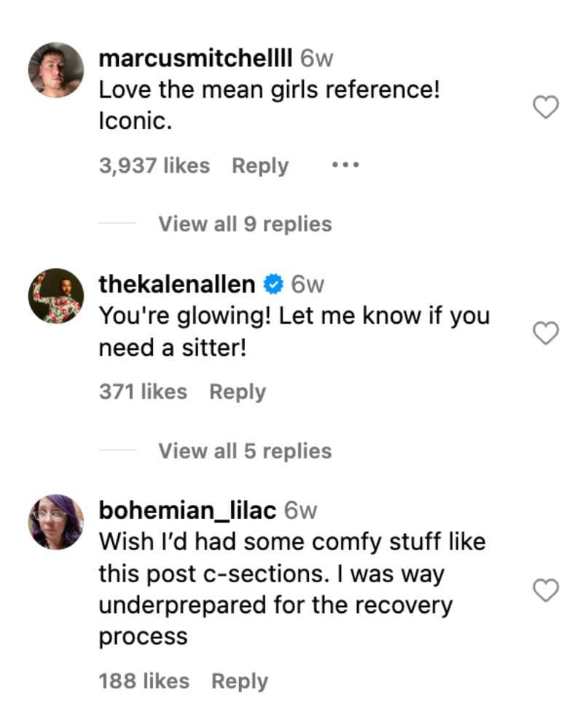Open the comment options ellipsis menu
The image size is (583, 728).
coord(345,165)
